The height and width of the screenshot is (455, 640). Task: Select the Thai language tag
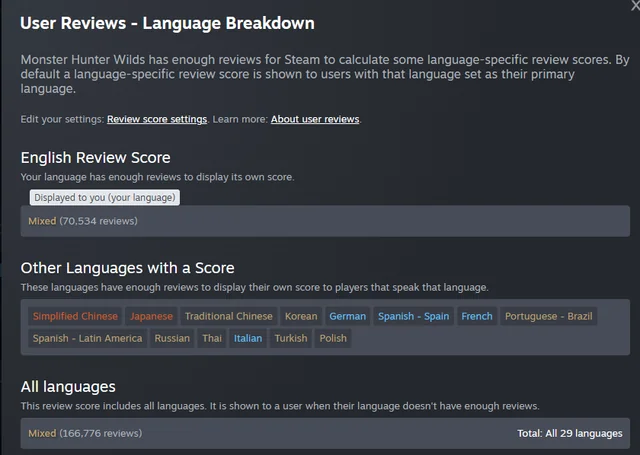(212, 338)
